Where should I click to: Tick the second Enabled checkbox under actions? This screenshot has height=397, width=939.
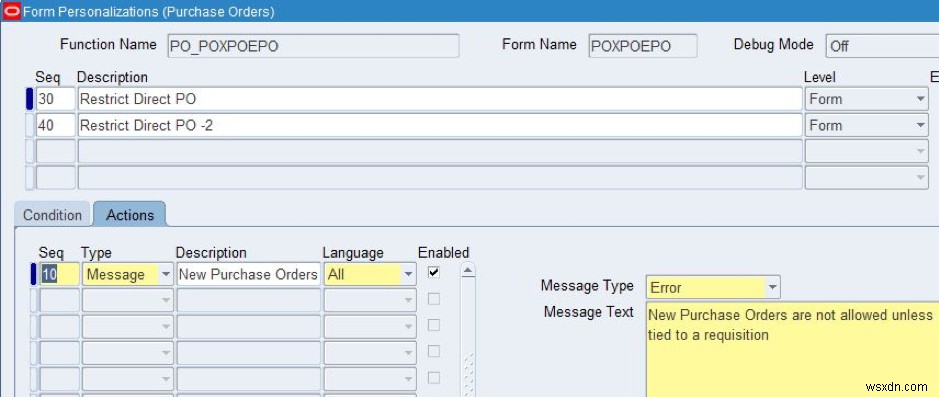pyautogui.click(x=434, y=299)
